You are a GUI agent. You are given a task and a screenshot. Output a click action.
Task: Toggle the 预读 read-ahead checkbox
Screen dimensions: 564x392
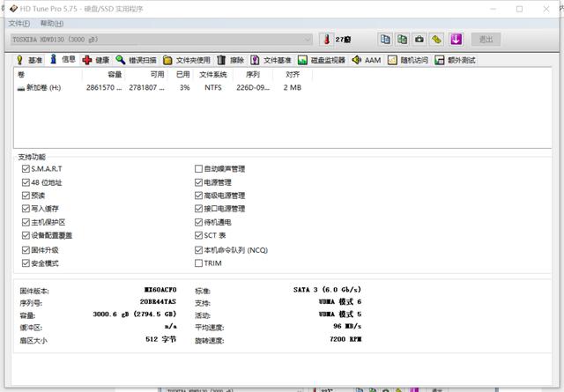pyautogui.click(x=26, y=196)
